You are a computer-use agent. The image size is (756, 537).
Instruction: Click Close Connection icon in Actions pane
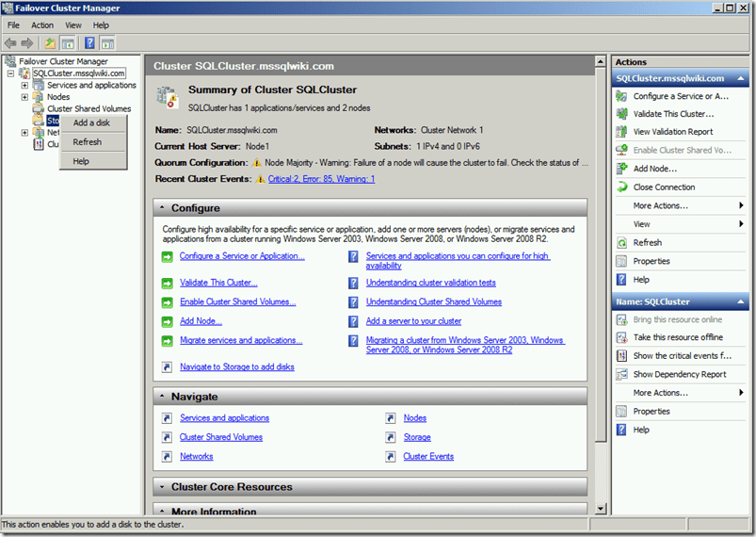tap(621, 187)
